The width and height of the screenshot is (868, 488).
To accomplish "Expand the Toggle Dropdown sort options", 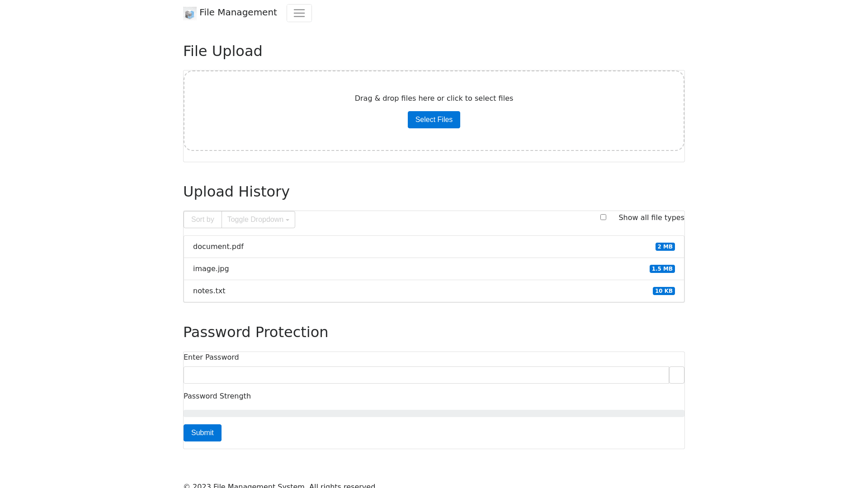I will [258, 220].
